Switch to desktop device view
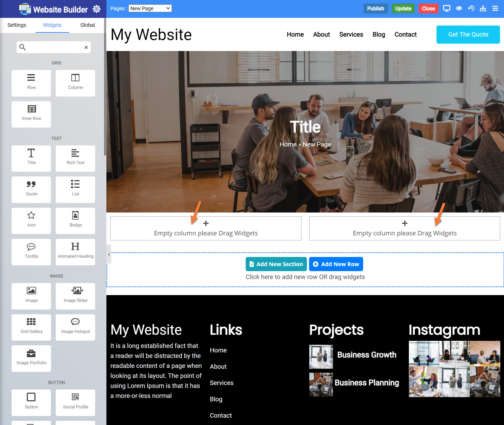This screenshot has width=504, height=425. click(447, 8)
